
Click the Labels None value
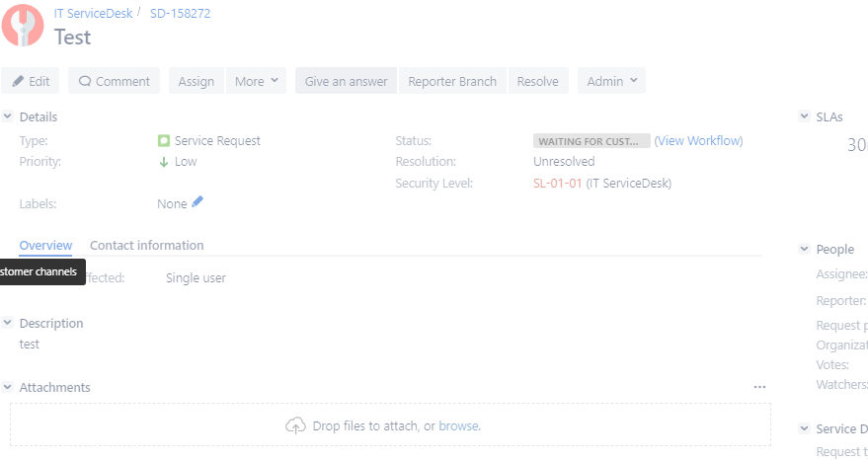coord(172,203)
